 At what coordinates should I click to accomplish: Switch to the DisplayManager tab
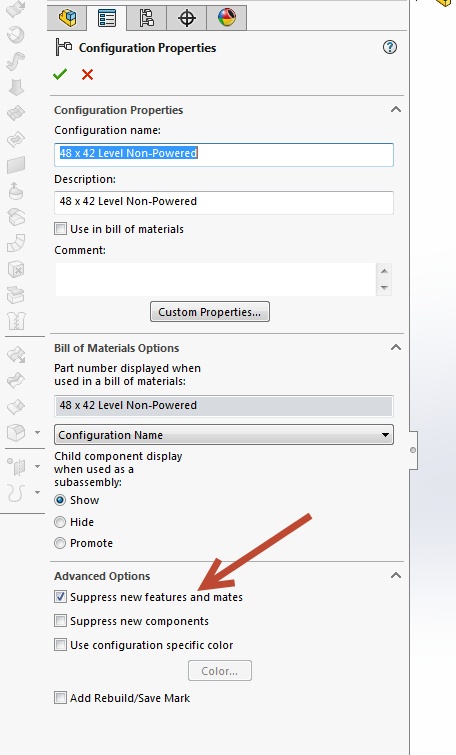tap(226, 18)
